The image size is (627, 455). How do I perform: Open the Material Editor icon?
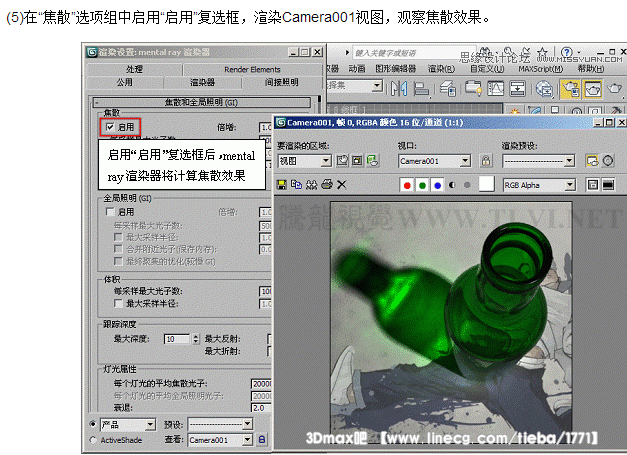pyautogui.click(x=544, y=88)
